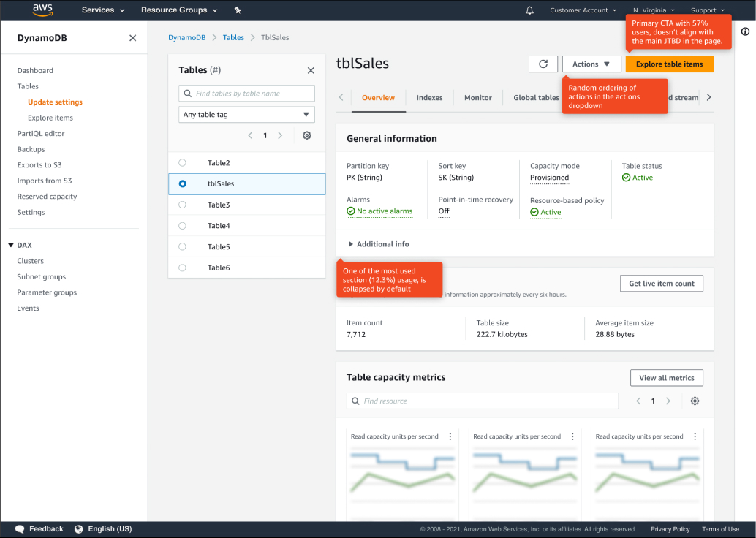Switch to the Monitor tab
Screen dimensions: 756x538
click(477, 98)
